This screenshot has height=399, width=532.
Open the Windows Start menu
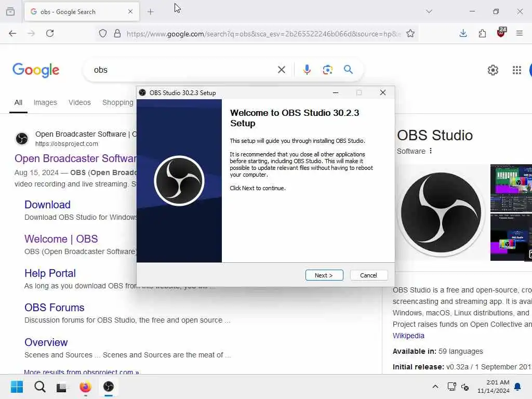point(17,387)
